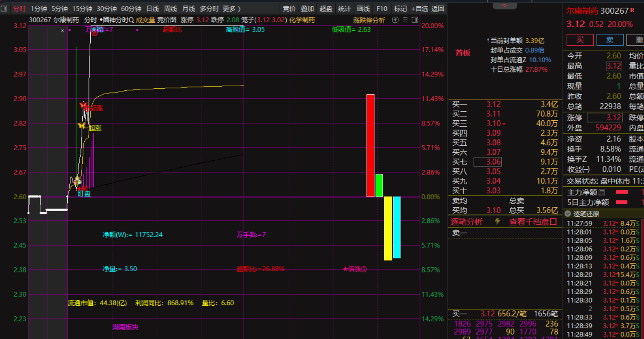
Task: Click the tall red bar in chart
Action: click(x=370, y=145)
